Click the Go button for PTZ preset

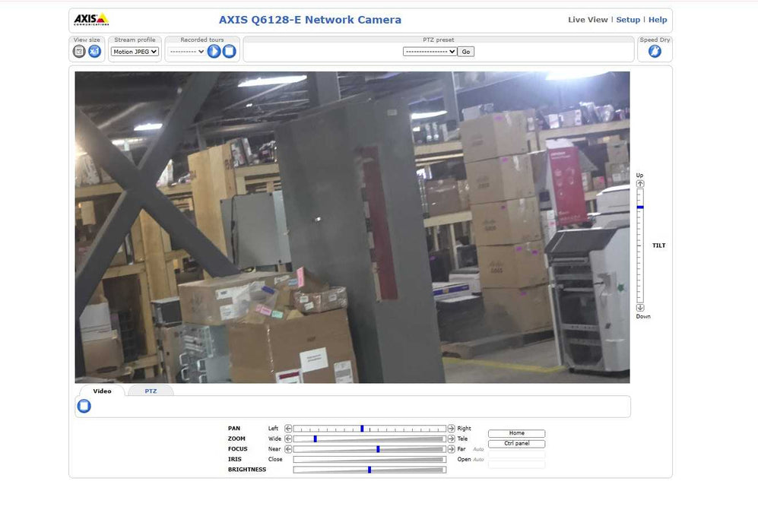click(x=465, y=52)
